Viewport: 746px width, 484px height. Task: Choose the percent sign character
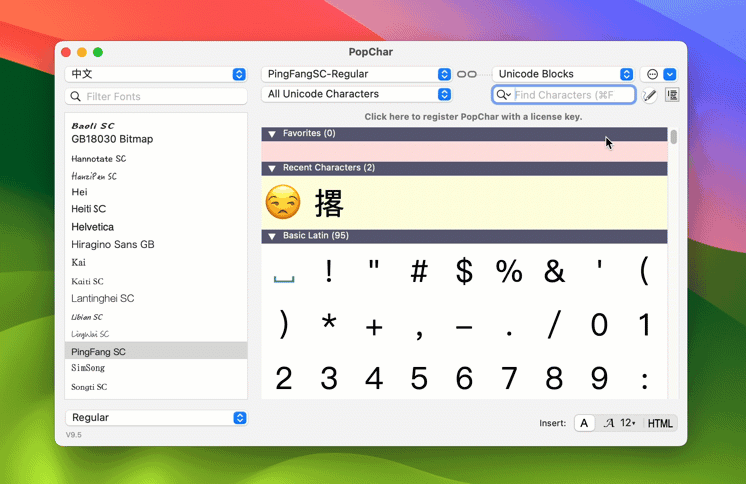pos(509,272)
